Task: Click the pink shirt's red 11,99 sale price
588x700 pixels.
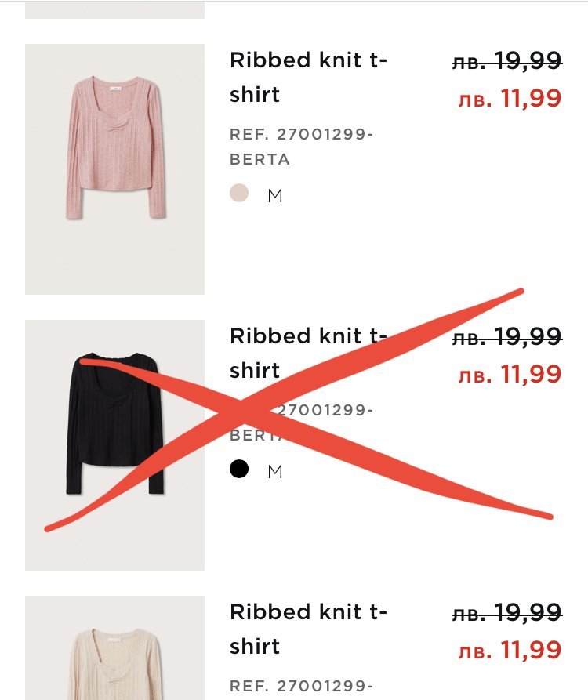Action: pos(510,99)
